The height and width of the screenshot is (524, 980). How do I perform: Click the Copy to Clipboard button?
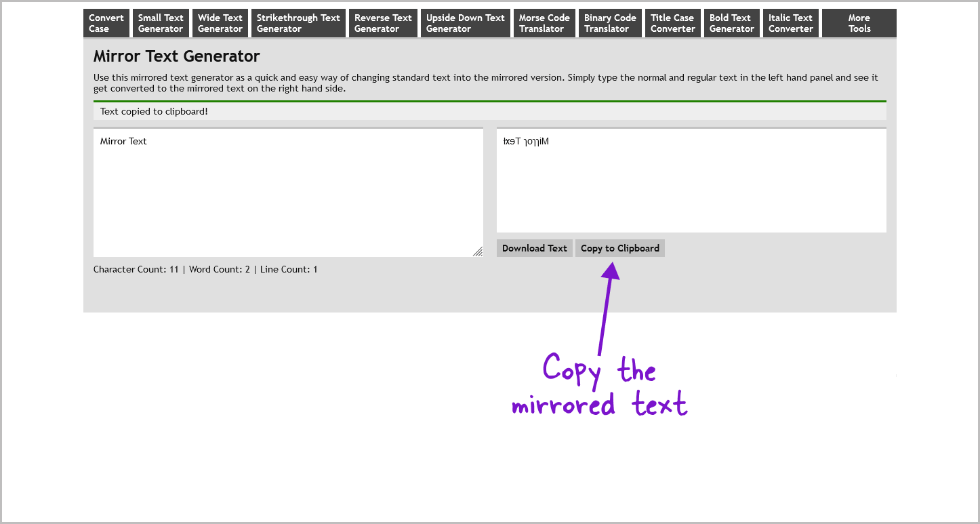[x=619, y=247]
